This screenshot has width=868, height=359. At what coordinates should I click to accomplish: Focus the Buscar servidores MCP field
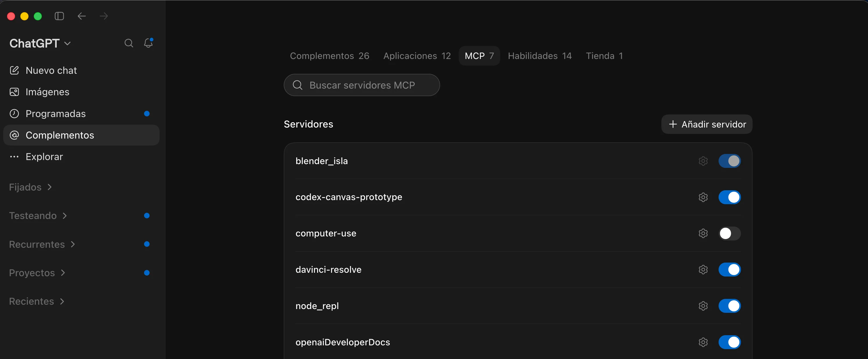click(362, 85)
